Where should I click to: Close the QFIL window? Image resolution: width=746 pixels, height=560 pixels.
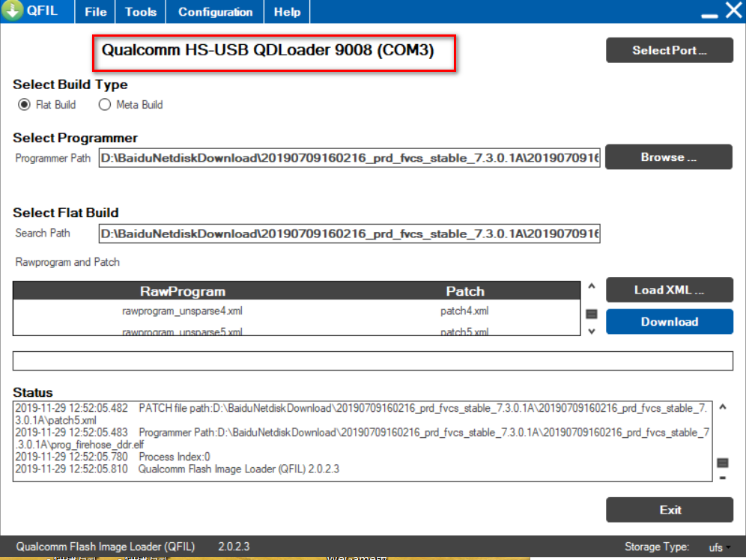click(x=733, y=11)
